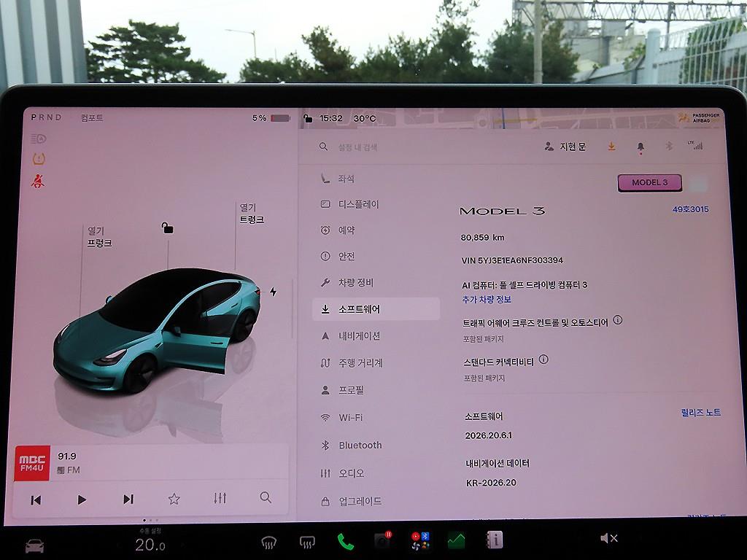Open 주행 거리계 (Trips) settings

pos(352,363)
